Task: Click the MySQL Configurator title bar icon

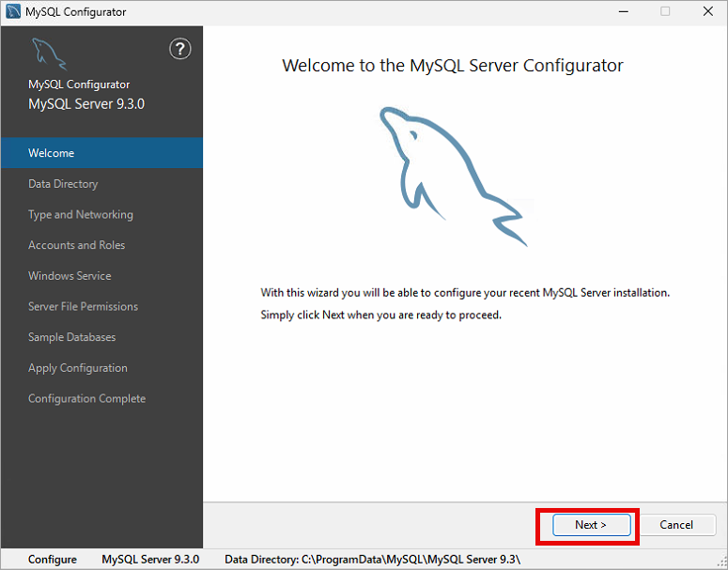Action: pyautogui.click(x=13, y=11)
